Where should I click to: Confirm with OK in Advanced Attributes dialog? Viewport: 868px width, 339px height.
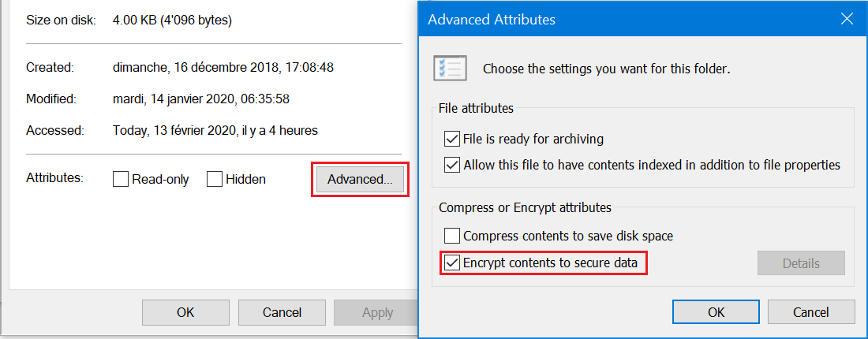click(x=716, y=312)
